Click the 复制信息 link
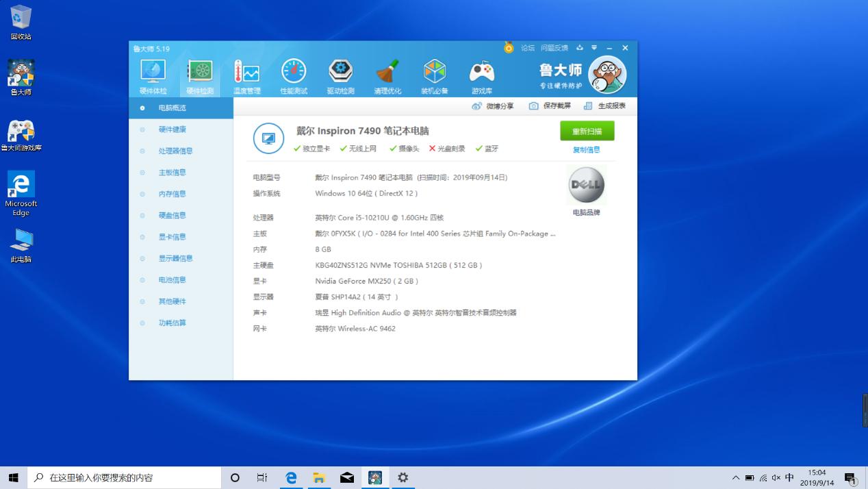 [586, 150]
